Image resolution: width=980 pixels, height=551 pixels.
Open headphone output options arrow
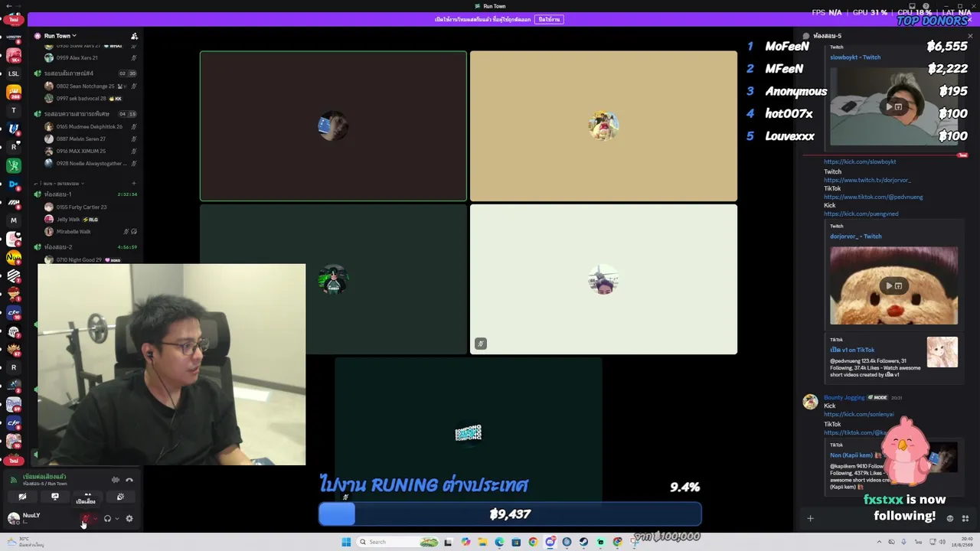(x=116, y=519)
